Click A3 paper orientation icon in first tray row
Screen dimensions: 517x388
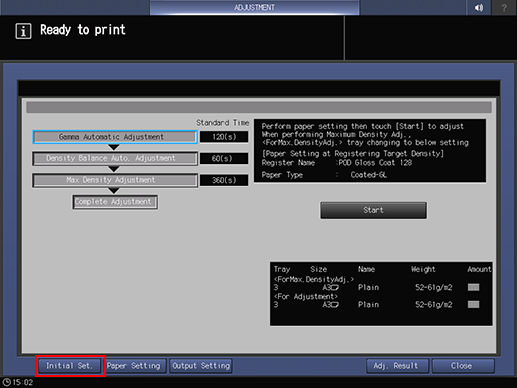(335, 288)
